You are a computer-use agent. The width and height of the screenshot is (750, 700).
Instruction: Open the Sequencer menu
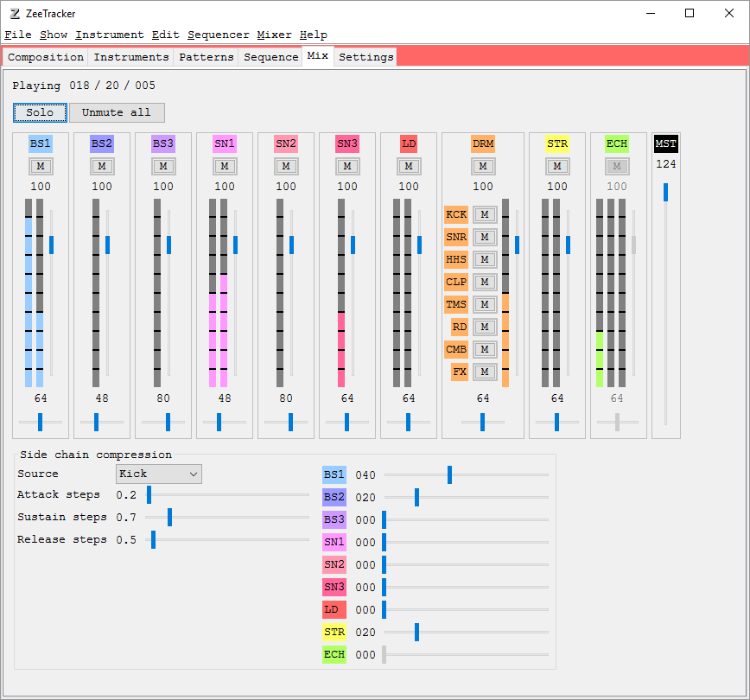tap(218, 35)
